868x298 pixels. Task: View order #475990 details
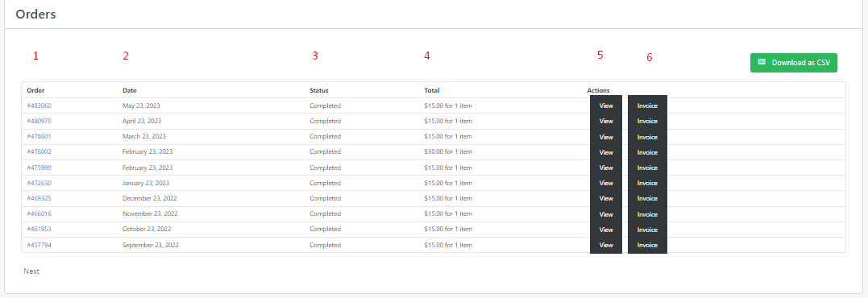click(x=606, y=168)
